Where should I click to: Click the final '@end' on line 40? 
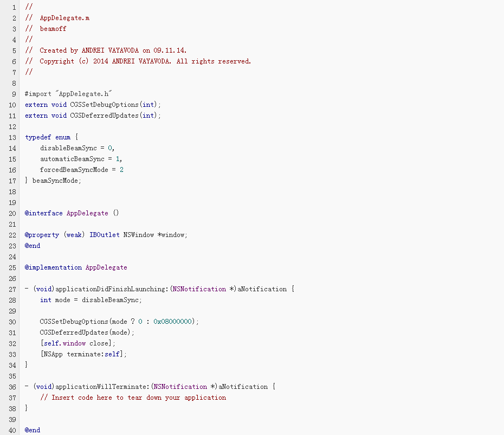[33, 430]
